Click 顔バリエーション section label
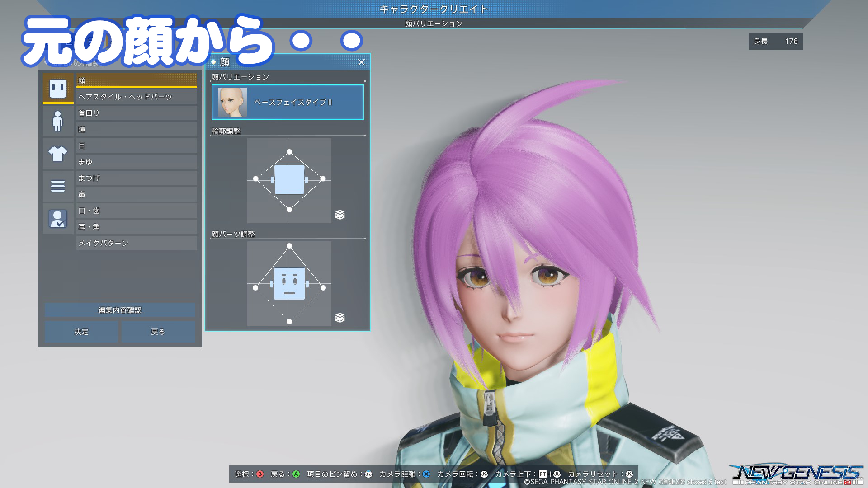 pos(241,77)
